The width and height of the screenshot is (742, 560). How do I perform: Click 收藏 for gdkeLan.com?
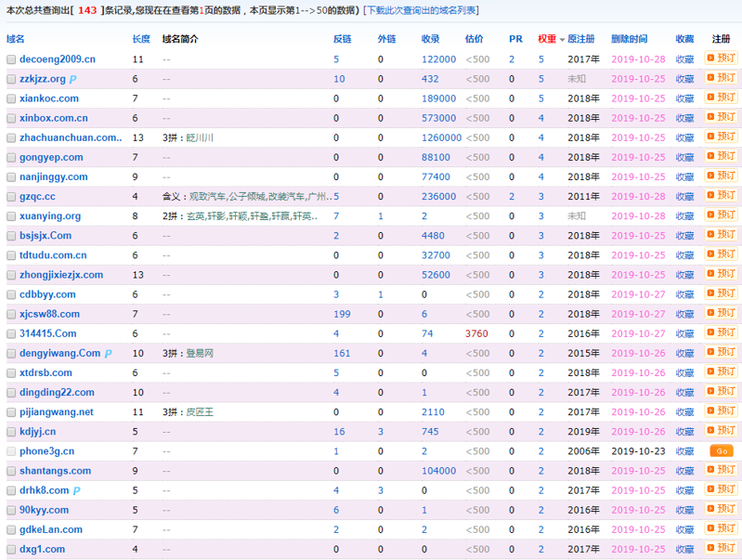click(684, 529)
